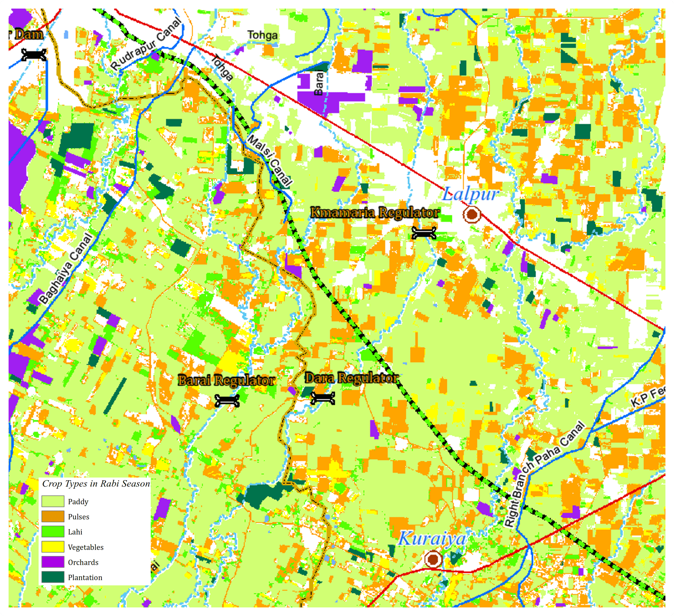Click the Pulses legend color swatch
674x616 pixels.
[x=53, y=516]
